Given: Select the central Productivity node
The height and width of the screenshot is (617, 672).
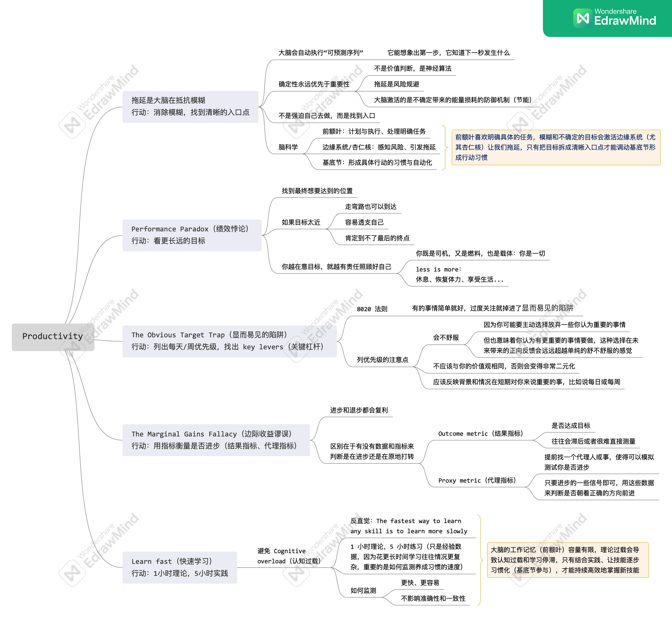Looking at the screenshot, I should pos(53,337).
